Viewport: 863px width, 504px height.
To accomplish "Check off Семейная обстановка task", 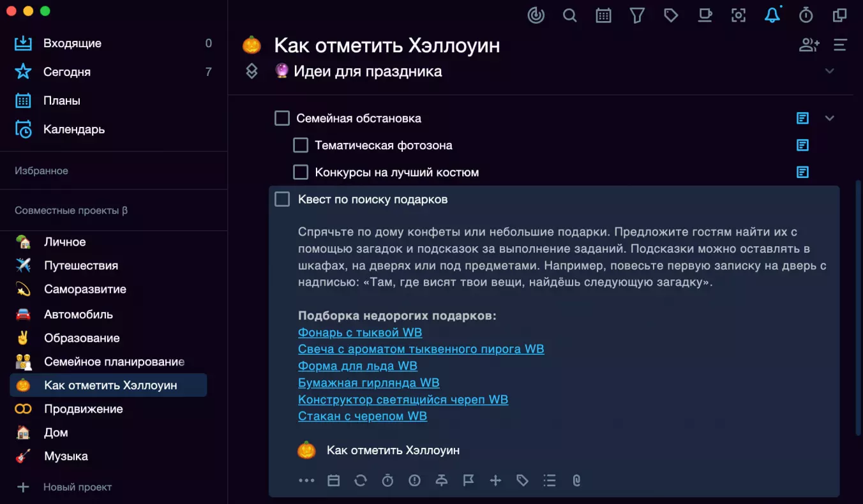I will click(282, 118).
